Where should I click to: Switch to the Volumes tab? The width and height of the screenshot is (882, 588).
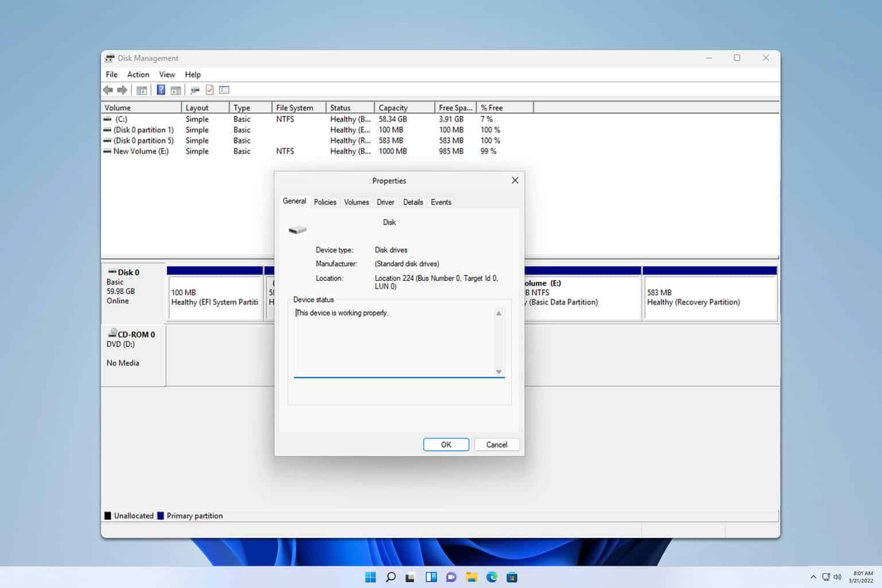click(357, 202)
